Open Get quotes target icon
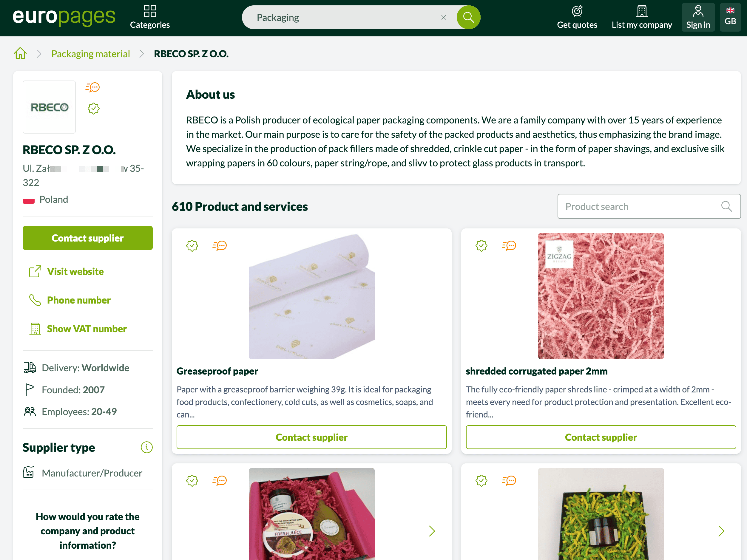The image size is (747, 560). [577, 11]
